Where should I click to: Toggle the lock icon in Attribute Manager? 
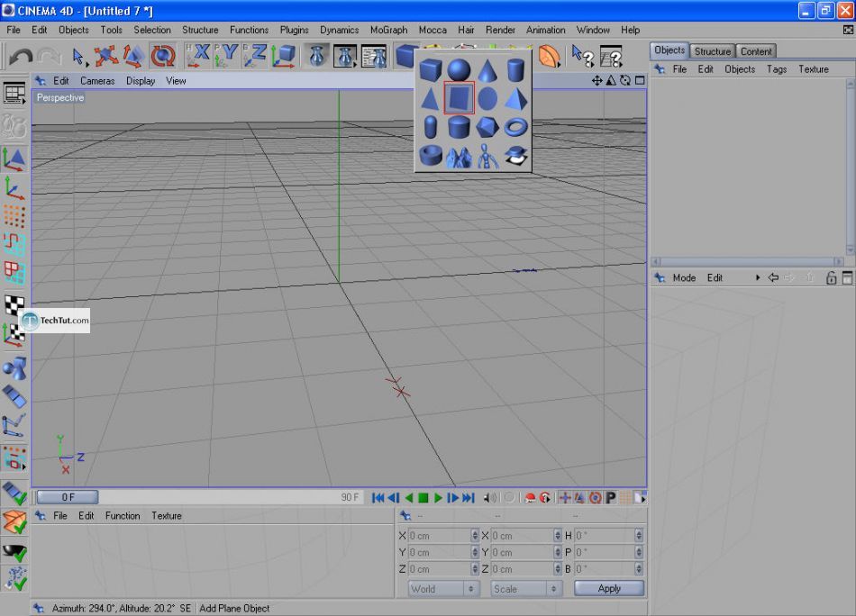tap(831, 277)
